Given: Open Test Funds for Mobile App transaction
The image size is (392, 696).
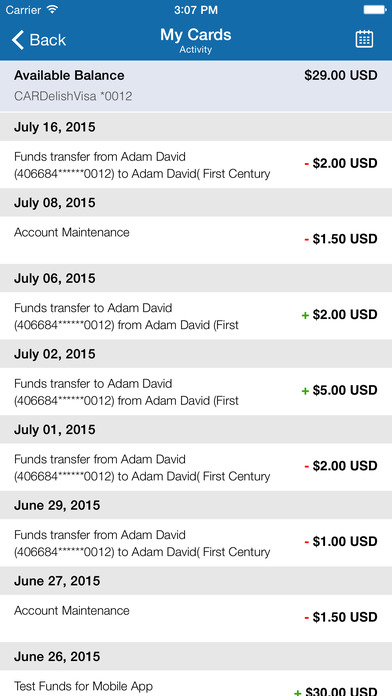Looking at the screenshot, I should pos(196,683).
